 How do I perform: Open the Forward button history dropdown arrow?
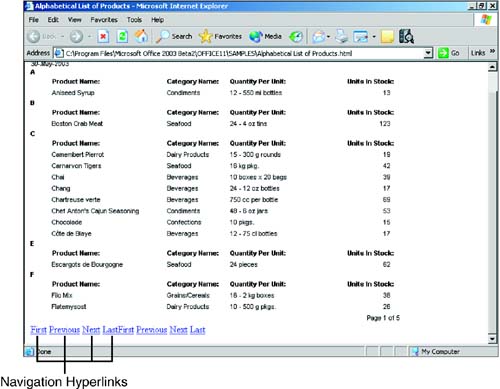89,36
